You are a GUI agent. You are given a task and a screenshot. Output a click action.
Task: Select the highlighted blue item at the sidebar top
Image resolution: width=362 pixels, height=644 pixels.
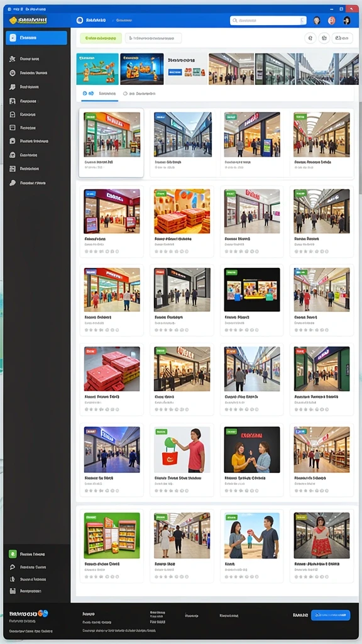tap(36, 38)
